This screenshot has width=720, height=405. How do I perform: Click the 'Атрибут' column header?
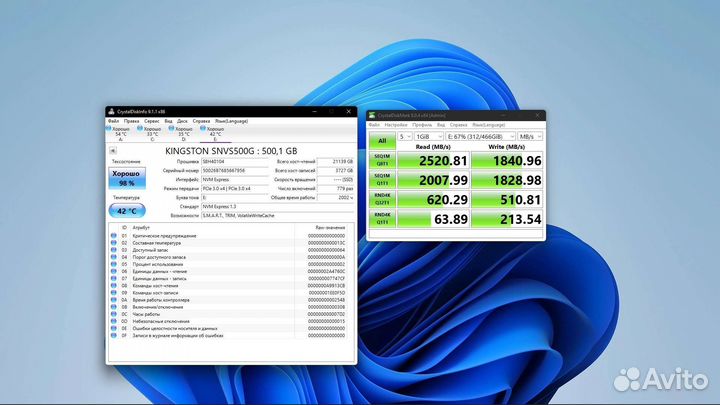pyautogui.click(x=141, y=228)
